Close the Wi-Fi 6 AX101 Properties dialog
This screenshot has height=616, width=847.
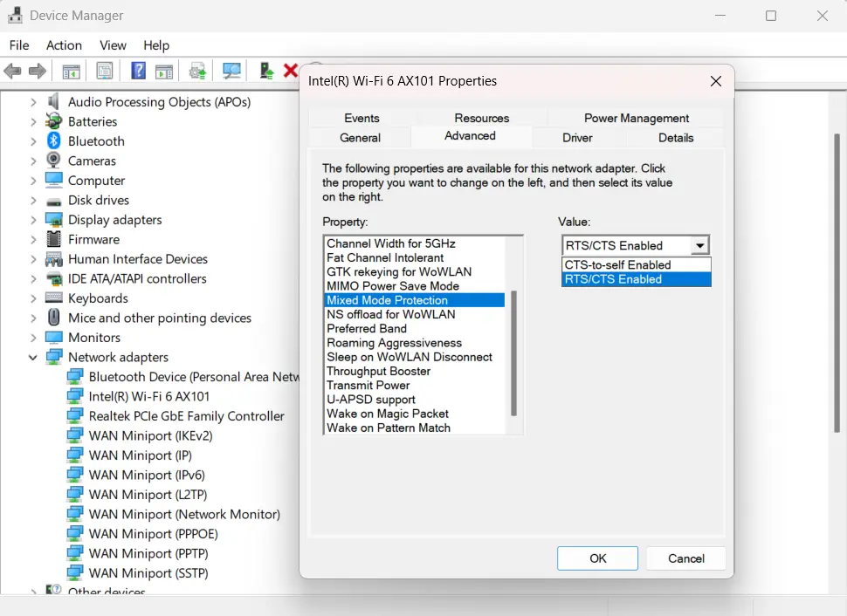(x=716, y=81)
